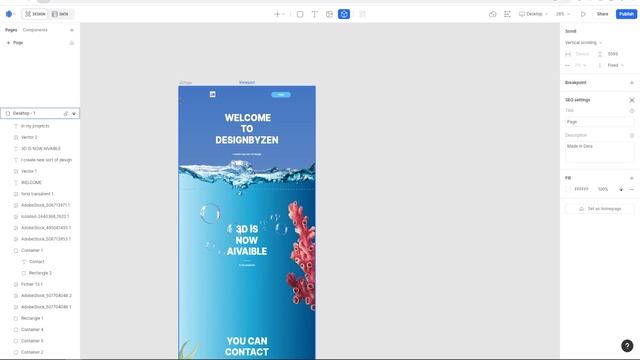The image size is (640, 360).
Task: Open the FFFFFF fill color swatch
Action: 568,189
